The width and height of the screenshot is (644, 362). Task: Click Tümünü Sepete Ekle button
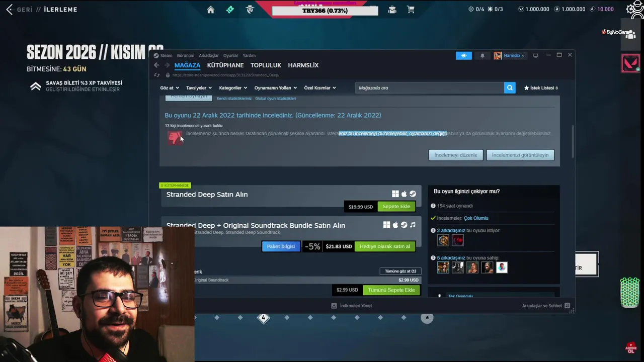pos(391,290)
